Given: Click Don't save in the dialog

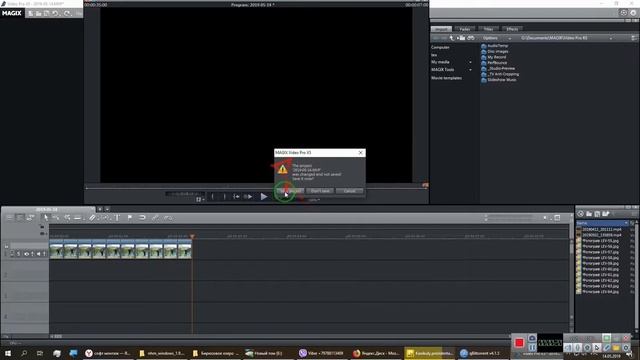Looking at the screenshot, I should click(320, 191).
